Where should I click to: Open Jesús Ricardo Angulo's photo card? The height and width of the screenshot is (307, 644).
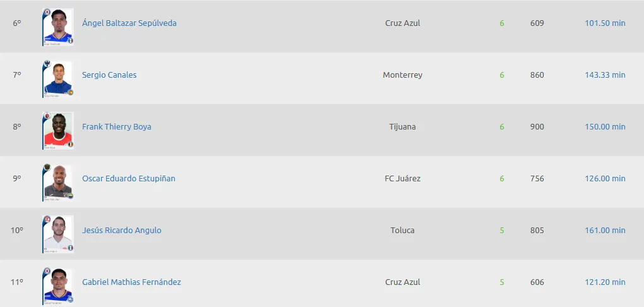tap(58, 234)
